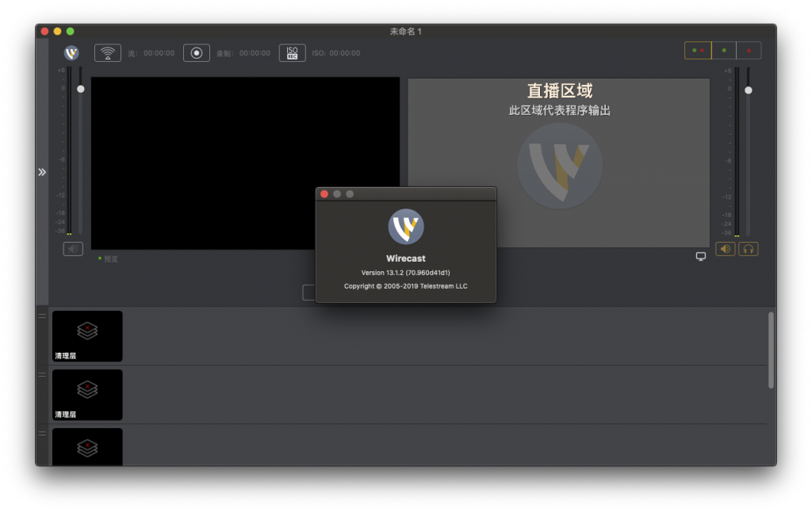Close the main window with red button
The width and height of the screenshot is (812, 513).
pos(44,32)
